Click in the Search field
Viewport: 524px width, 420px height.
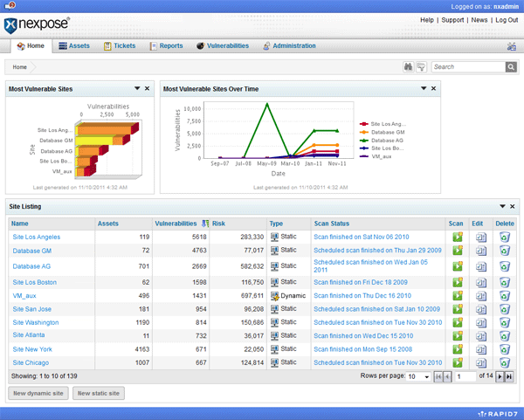(x=468, y=67)
